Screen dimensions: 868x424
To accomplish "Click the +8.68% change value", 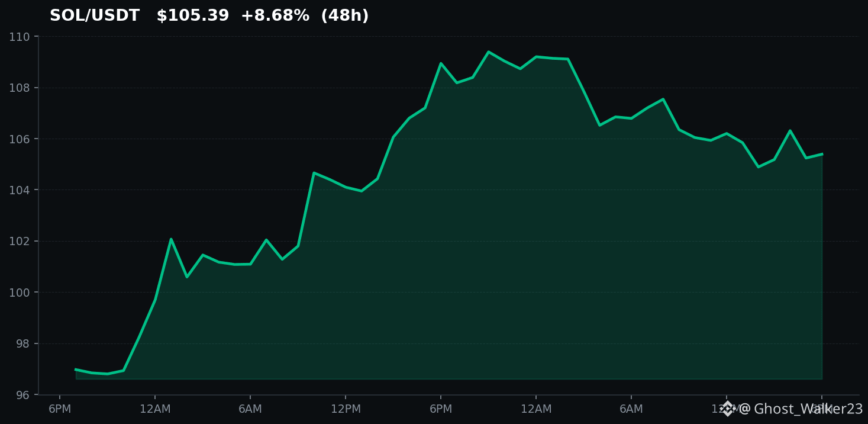I will (x=275, y=16).
